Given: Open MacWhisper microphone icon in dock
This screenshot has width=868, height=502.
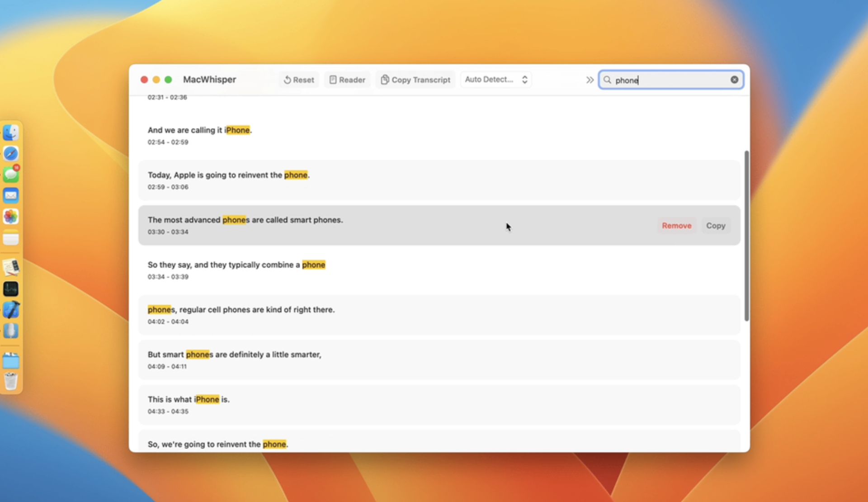Looking at the screenshot, I should [x=11, y=331].
